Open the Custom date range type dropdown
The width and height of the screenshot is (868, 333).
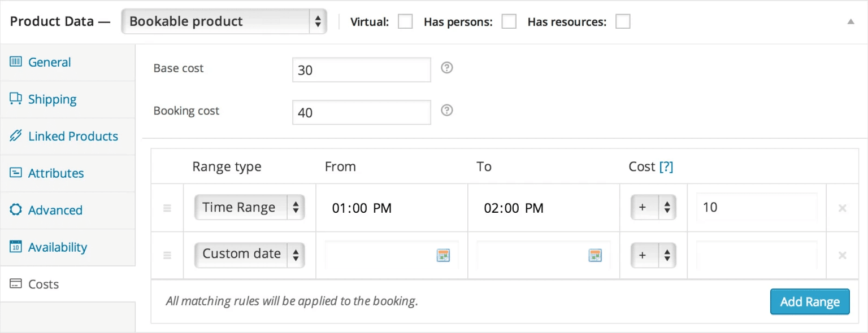coord(249,255)
